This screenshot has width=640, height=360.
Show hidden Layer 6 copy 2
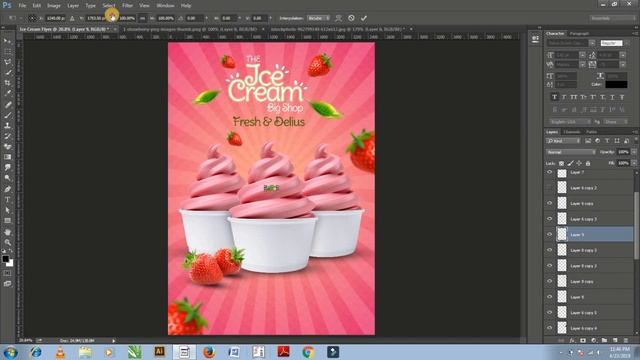[549, 188]
